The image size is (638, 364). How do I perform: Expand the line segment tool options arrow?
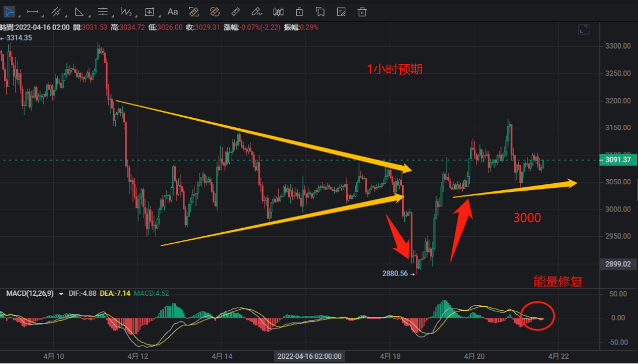pyautogui.click(x=42, y=16)
